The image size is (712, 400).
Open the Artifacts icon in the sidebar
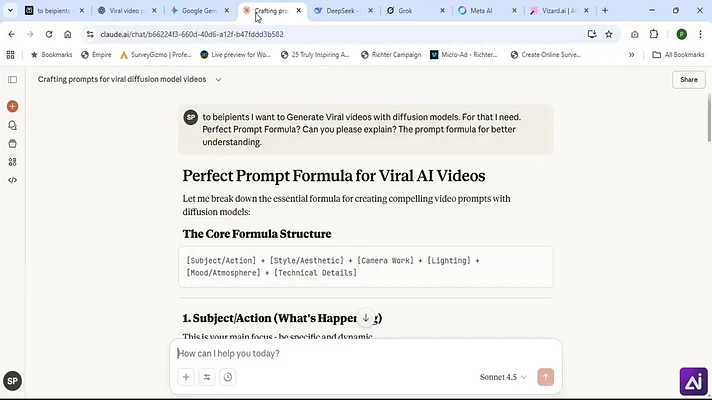coord(13,162)
